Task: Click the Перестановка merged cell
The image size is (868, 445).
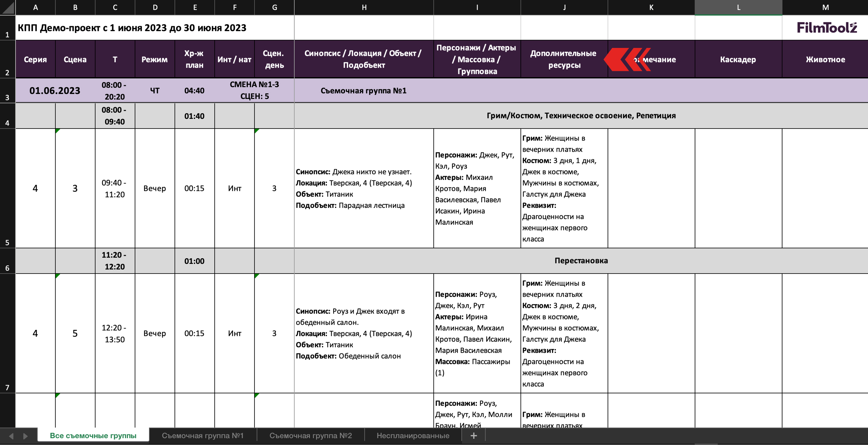Action: pos(581,260)
